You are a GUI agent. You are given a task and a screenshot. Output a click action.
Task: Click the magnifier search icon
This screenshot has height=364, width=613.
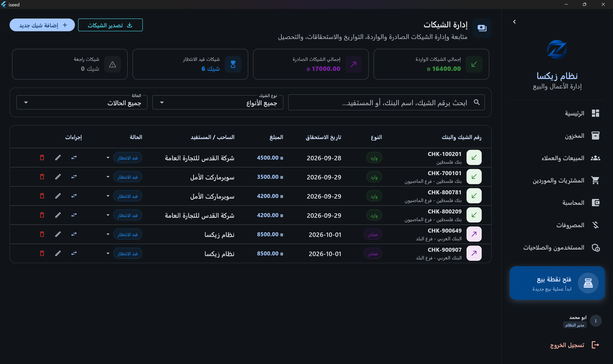pyautogui.click(x=477, y=102)
